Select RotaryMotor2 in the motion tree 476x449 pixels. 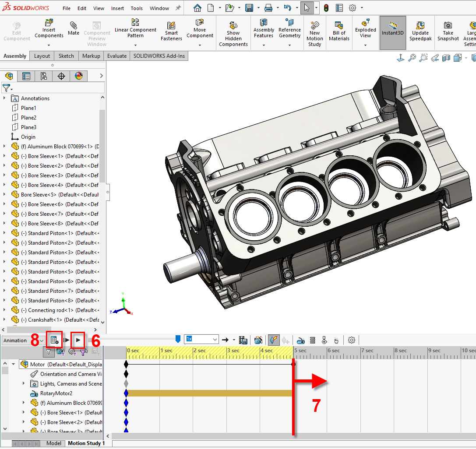(x=56, y=393)
